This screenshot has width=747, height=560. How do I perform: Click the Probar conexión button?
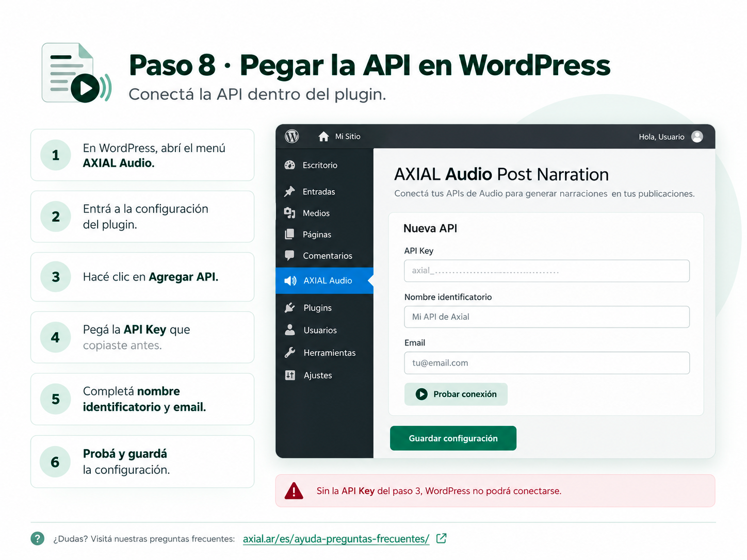click(456, 394)
